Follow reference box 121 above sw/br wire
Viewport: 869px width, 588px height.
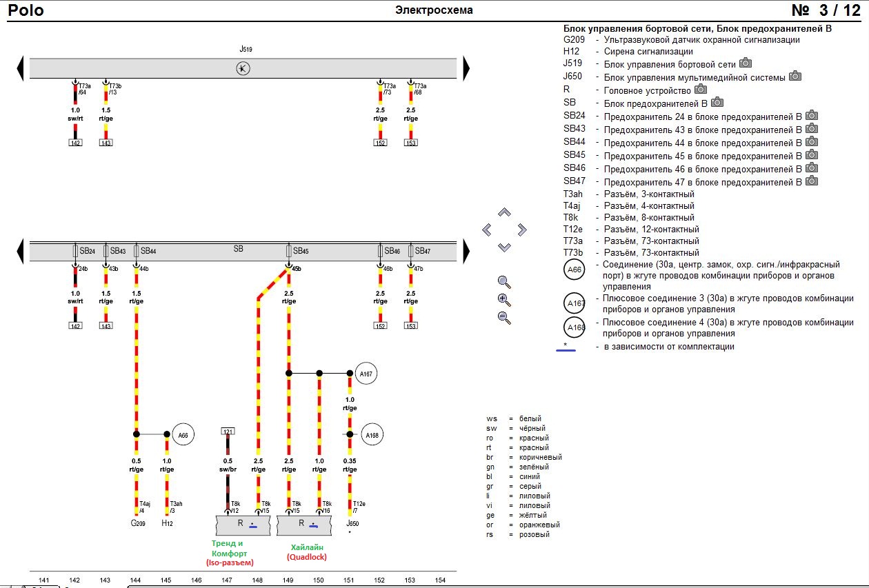228,432
